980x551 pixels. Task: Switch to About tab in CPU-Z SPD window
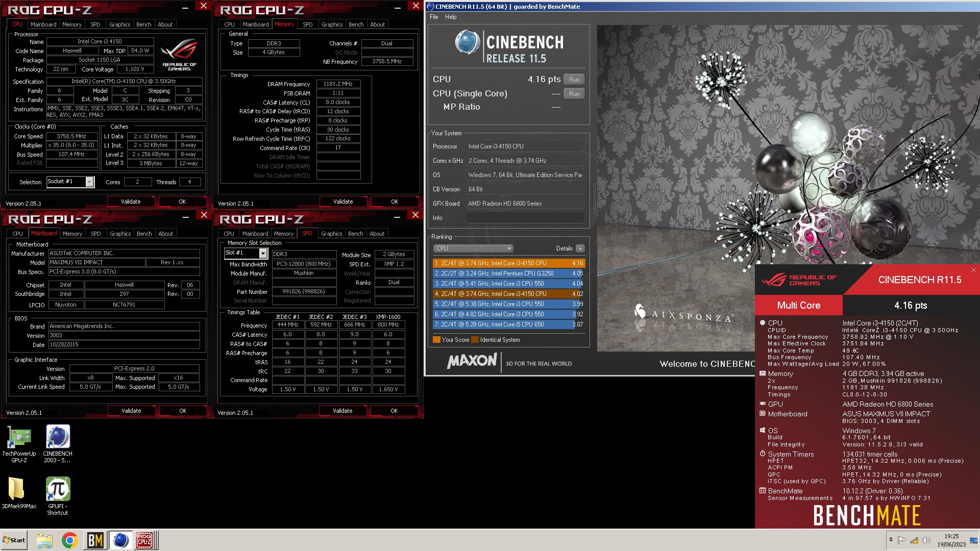tap(377, 234)
